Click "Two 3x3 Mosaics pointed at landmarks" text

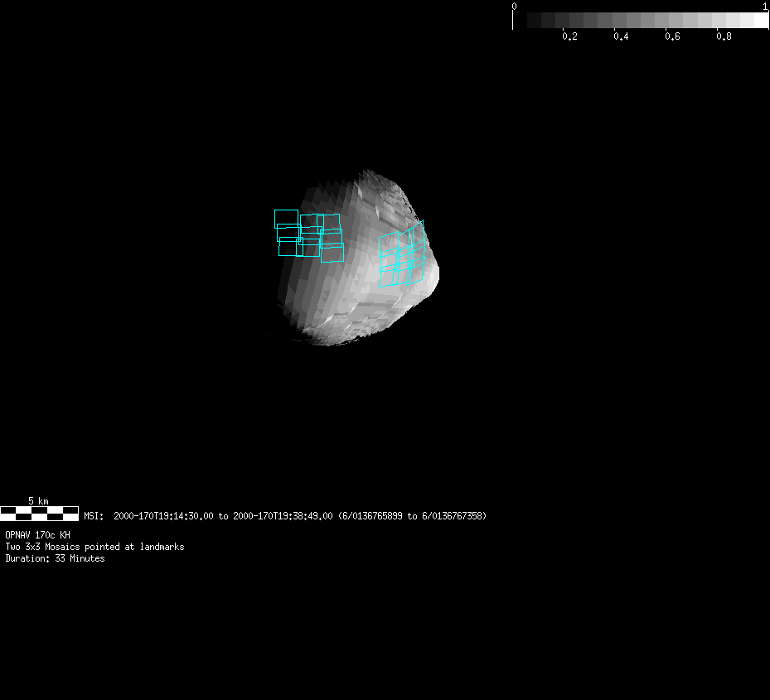pyautogui.click(x=94, y=547)
